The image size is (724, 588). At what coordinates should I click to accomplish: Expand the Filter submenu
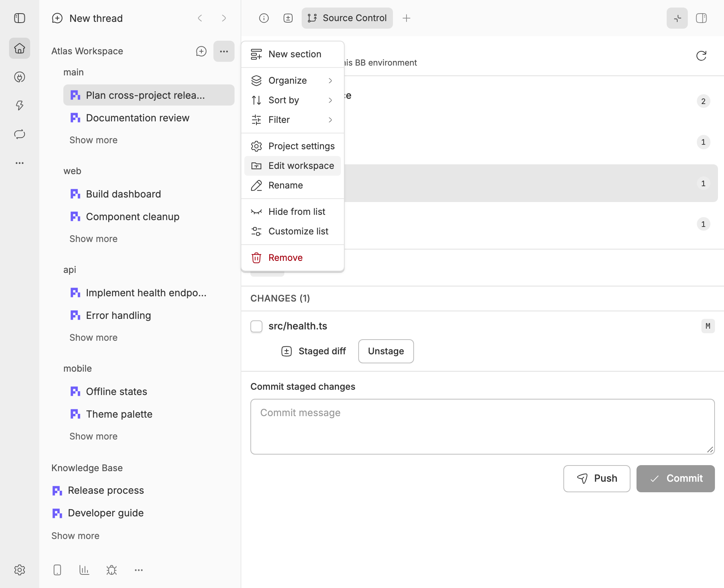(x=293, y=120)
